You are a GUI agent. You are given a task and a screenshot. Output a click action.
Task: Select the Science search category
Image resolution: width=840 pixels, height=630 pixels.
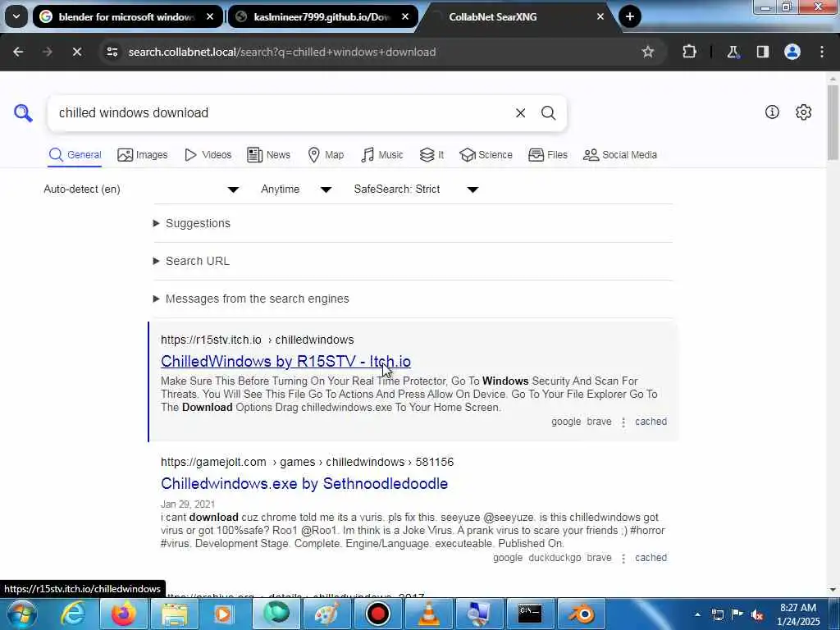click(x=486, y=155)
